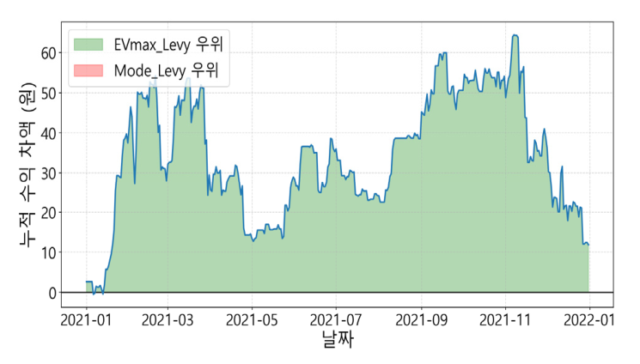
Task: Click the 2021-03 x-axis tick label
Action: click(168, 319)
